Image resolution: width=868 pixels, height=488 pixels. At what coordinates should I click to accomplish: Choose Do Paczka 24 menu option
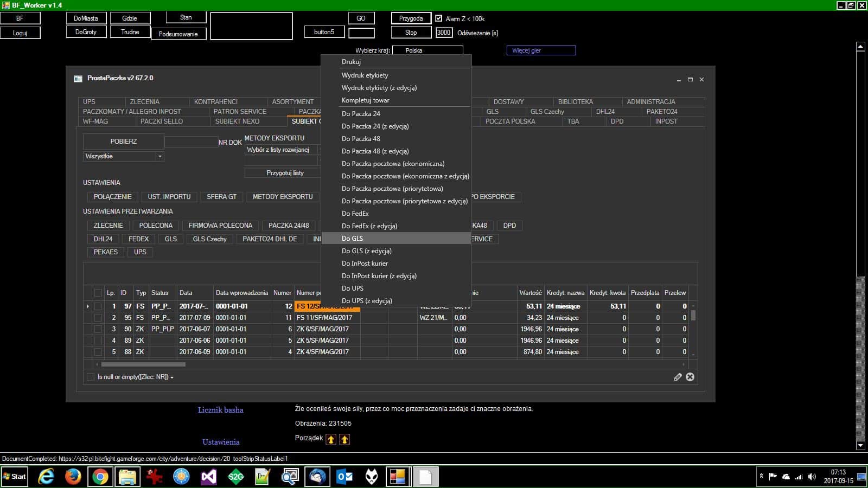[396, 114]
